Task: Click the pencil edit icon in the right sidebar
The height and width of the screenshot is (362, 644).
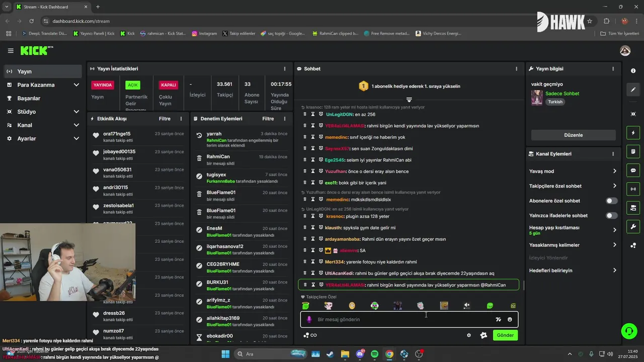Action: point(633,89)
